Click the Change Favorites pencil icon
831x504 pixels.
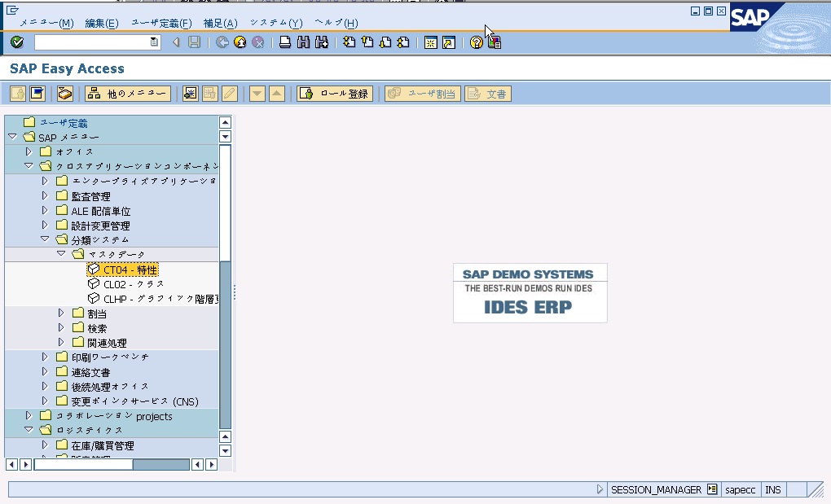[230, 94]
